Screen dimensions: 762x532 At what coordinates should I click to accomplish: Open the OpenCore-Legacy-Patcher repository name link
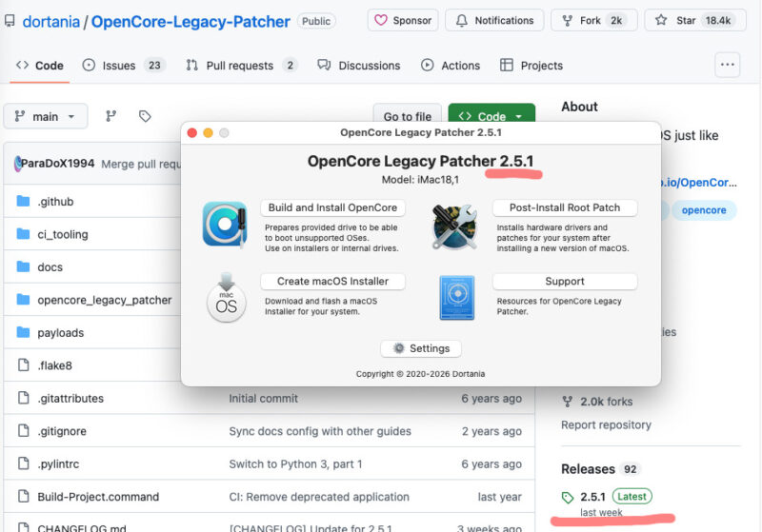click(x=190, y=22)
